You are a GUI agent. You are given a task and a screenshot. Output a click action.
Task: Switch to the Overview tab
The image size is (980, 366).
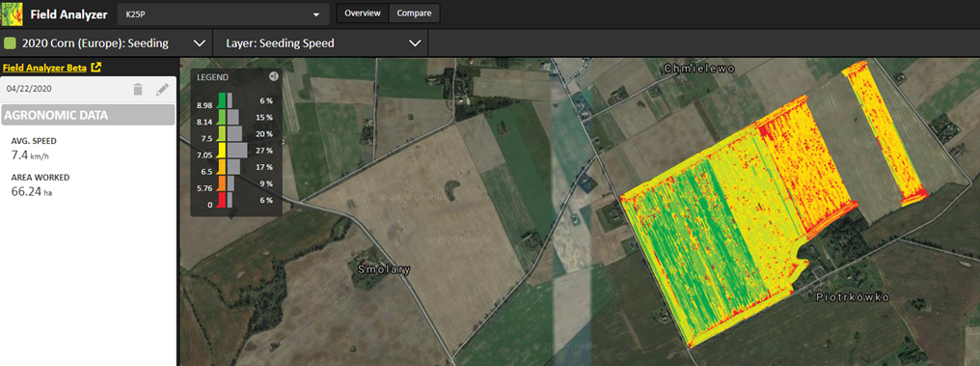363,14
